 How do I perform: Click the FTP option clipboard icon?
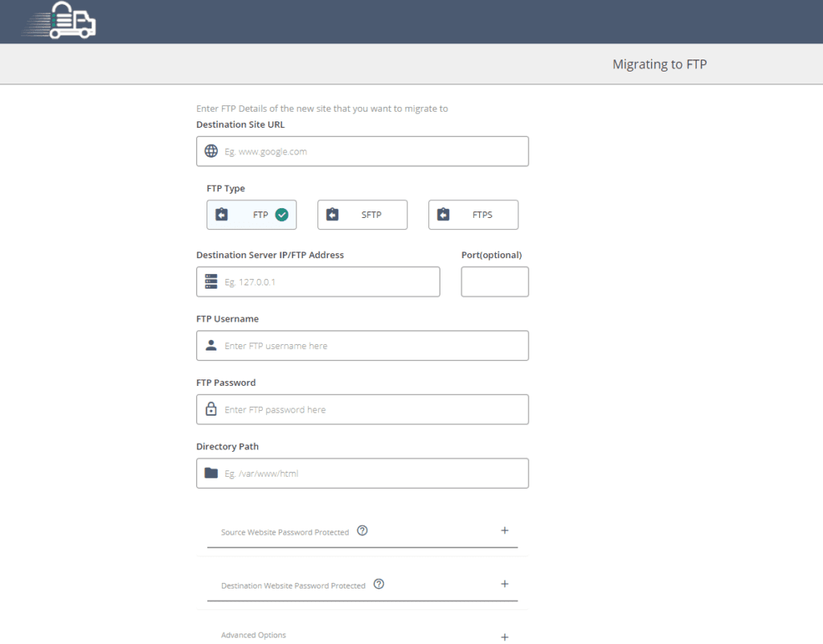click(222, 215)
